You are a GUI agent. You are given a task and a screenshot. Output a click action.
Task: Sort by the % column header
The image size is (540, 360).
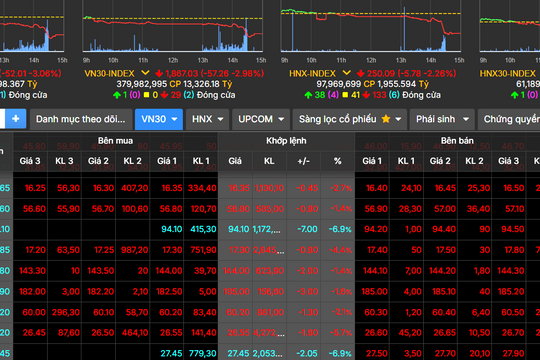click(x=338, y=161)
